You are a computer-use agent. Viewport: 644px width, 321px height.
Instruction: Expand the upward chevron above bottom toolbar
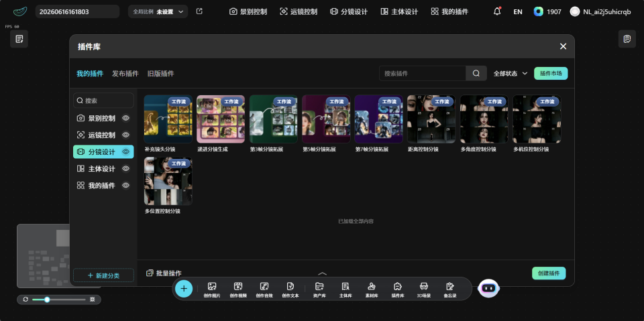pyautogui.click(x=323, y=273)
